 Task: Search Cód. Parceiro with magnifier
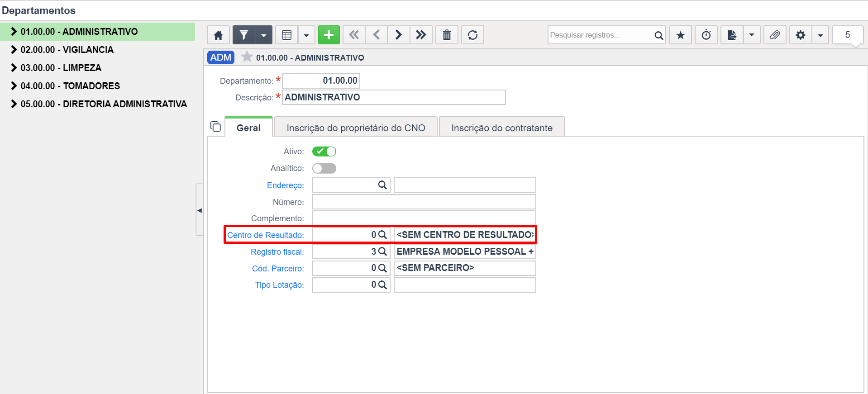tap(382, 268)
